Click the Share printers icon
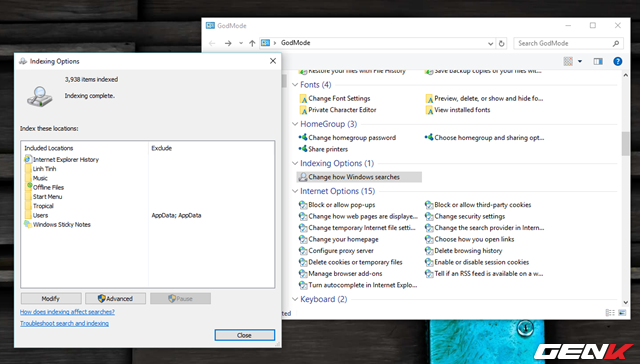Image resolution: width=640 pixels, height=364 pixels. 303,149
